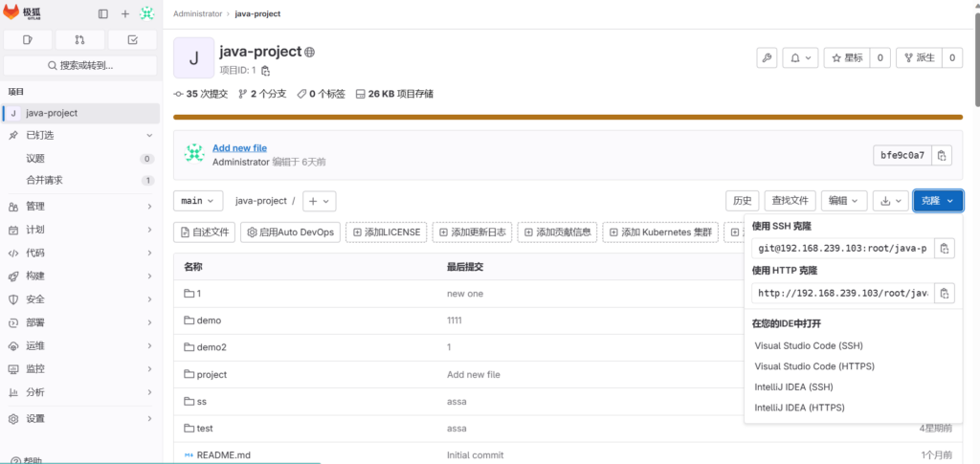Open the notification bell dropdown

[799, 58]
